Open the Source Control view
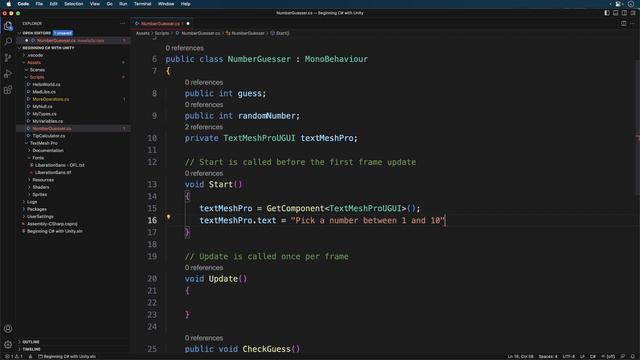The image size is (640, 360). pyautogui.click(x=8, y=58)
